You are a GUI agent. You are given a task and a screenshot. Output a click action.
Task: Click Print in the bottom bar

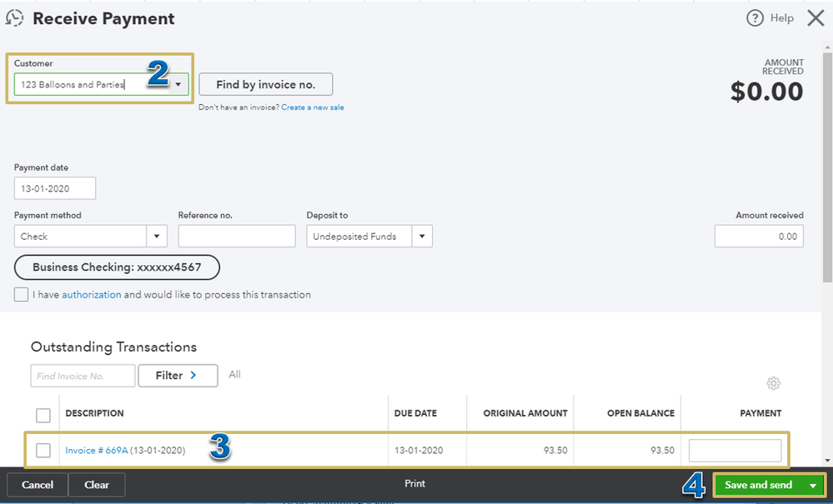[x=415, y=484]
